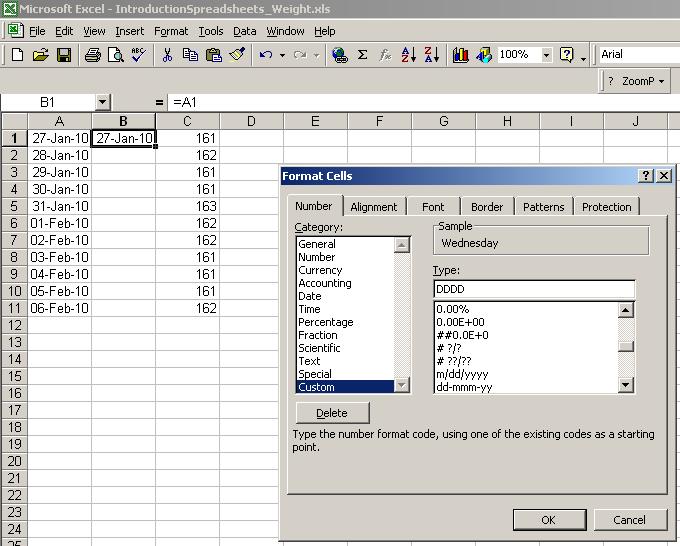Image resolution: width=680 pixels, height=546 pixels.
Task: Sort ascending A to Z
Action: point(409,55)
